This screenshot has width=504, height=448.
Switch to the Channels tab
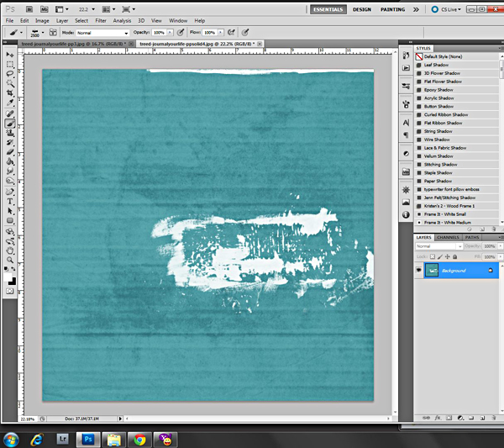click(x=448, y=237)
